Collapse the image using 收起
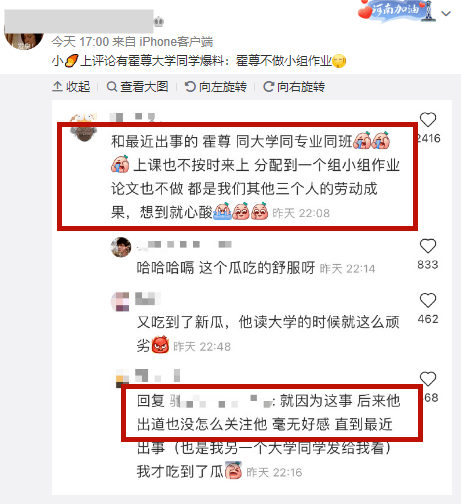This screenshot has height=504, width=461. click(71, 87)
